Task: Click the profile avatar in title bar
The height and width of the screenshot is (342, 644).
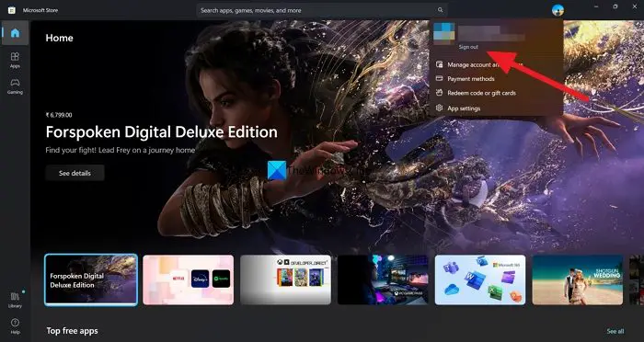Action: 558,10
